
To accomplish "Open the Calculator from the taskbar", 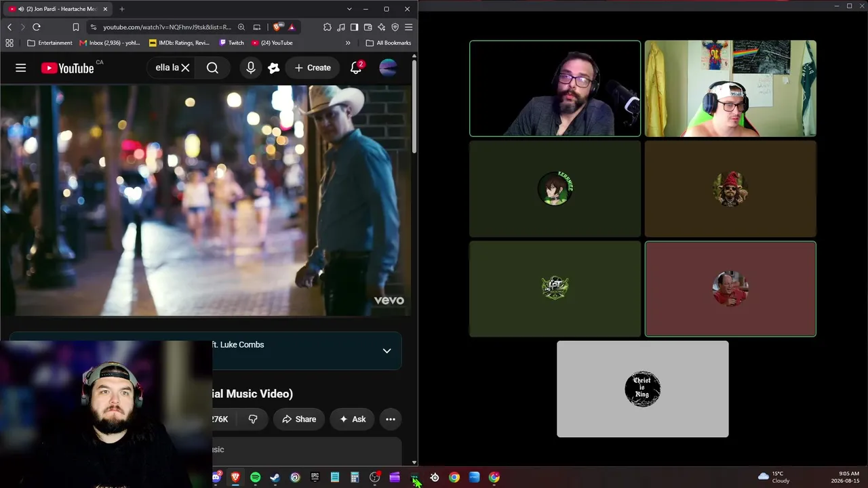I will [355, 477].
